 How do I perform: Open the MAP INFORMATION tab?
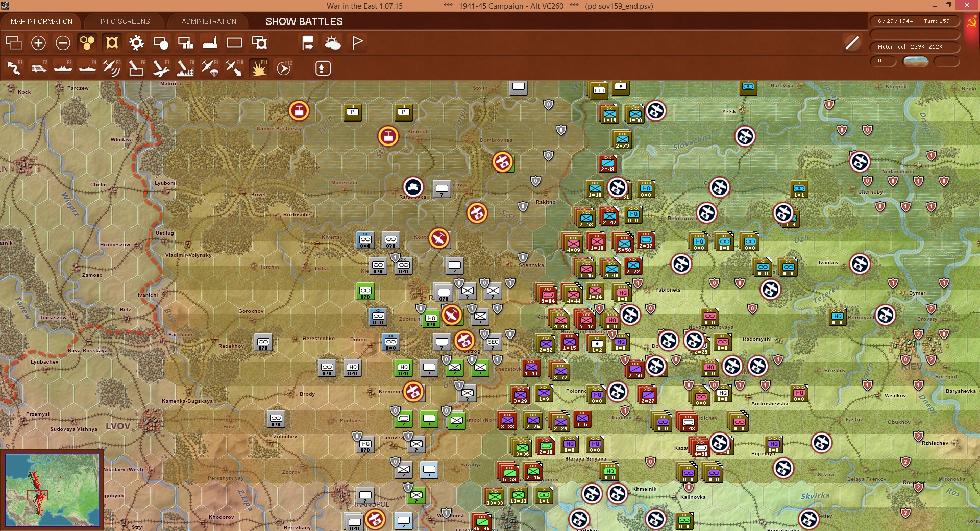point(41,21)
